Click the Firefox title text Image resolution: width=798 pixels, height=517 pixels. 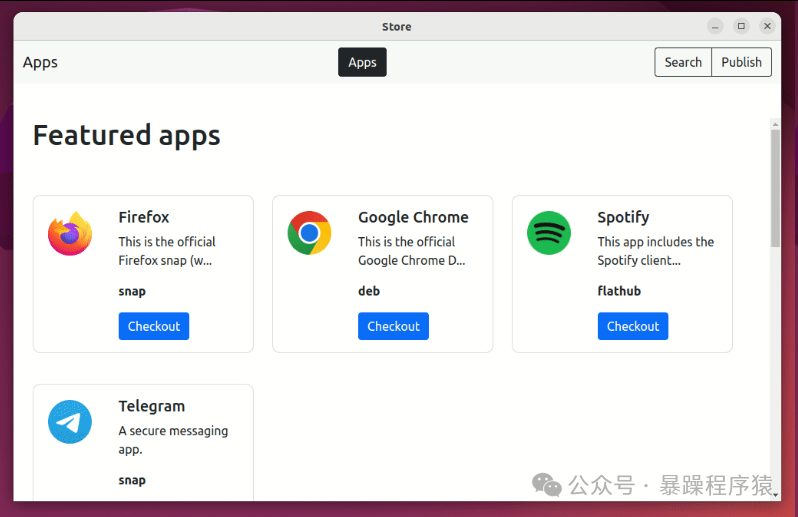coord(144,217)
